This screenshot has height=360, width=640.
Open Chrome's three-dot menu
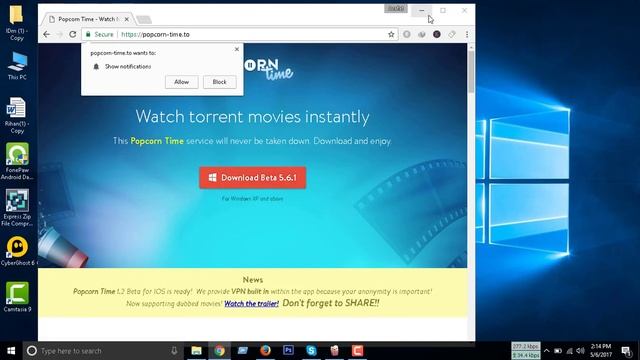point(467,34)
